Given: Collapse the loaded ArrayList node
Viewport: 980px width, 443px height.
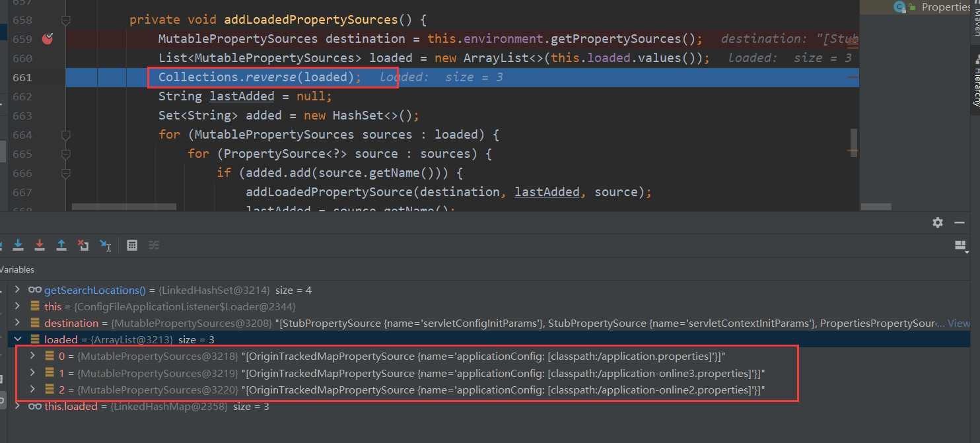Looking at the screenshot, I should [x=17, y=340].
